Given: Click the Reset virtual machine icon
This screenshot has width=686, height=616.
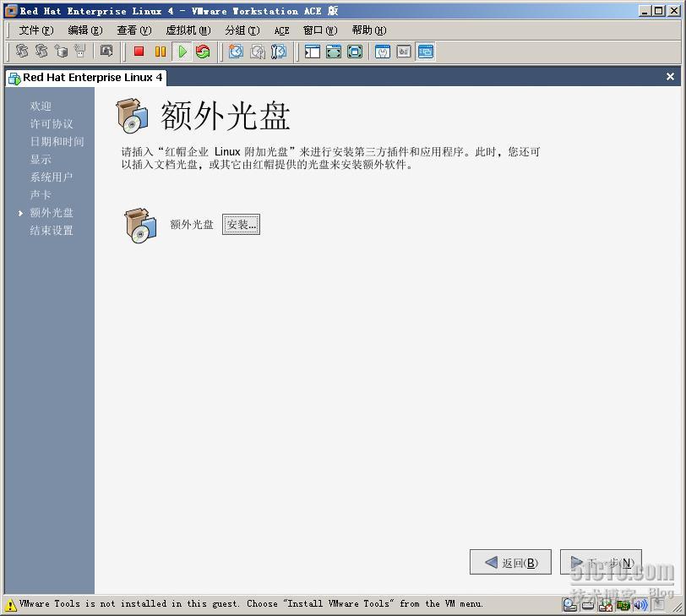Looking at the screenshot, I should coord(203,52).
